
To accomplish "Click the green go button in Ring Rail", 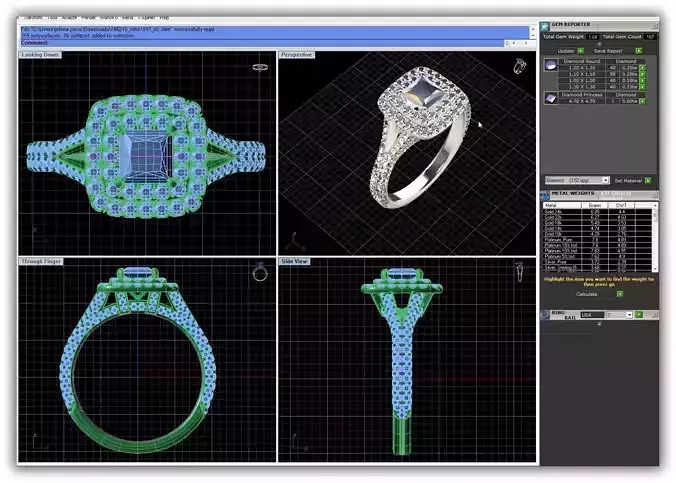I will tap(638, 315).
